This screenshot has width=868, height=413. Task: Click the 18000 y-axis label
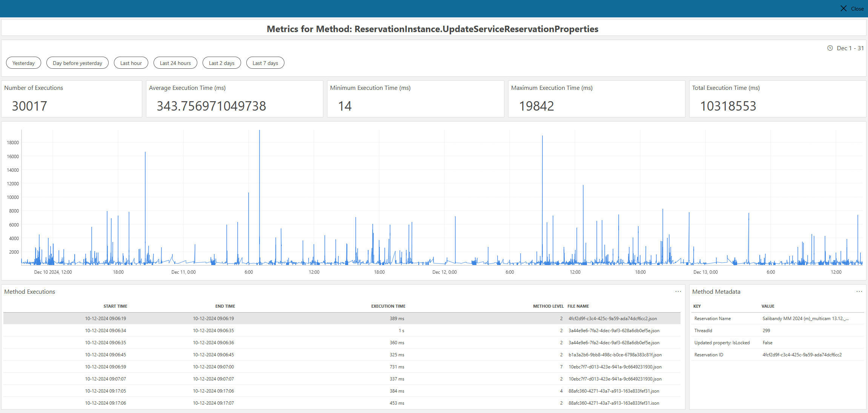[13, 142]
